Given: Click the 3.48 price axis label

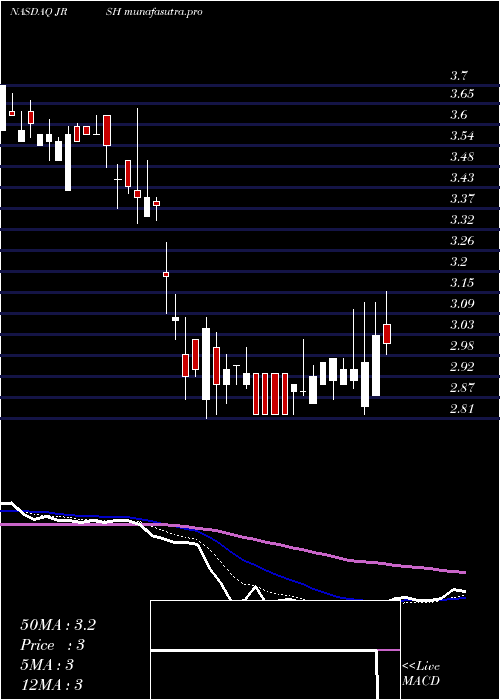Looking at the screenshot, I should click(462, 157).
